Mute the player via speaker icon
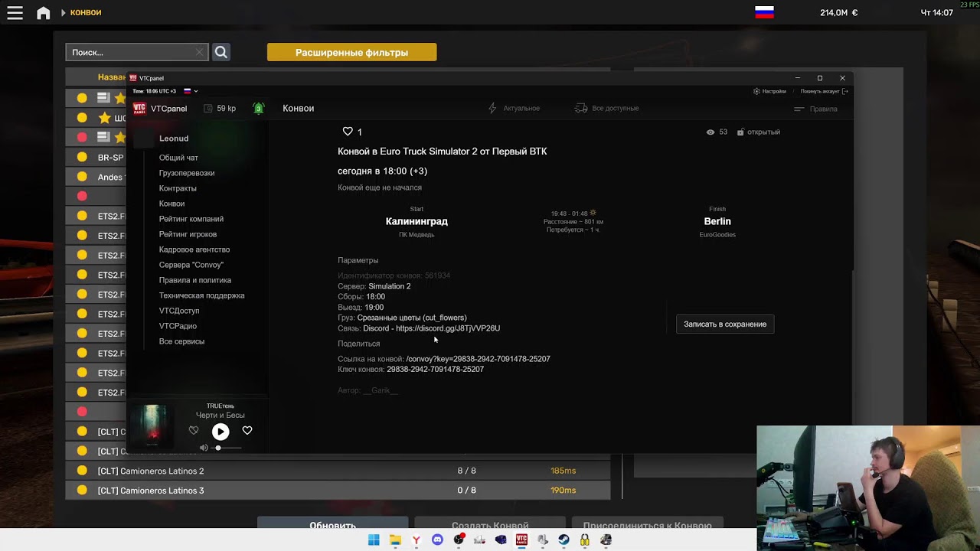Image resolution: width=980 pixels, height=551 pixels. tap(204, 448)
